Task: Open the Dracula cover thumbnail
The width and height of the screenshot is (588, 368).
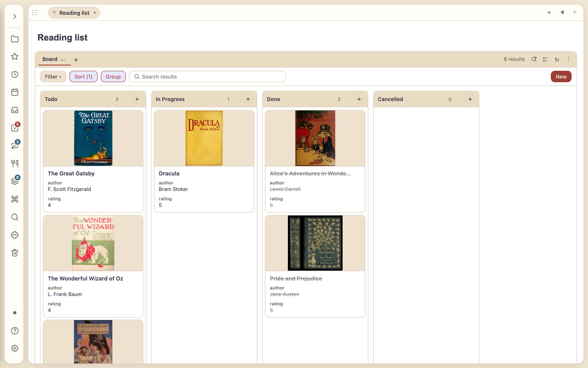Action: tap(204, 138)
